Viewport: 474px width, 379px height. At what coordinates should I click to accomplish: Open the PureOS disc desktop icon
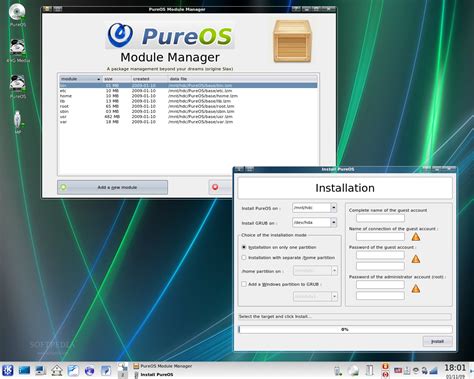coord(17,12)
